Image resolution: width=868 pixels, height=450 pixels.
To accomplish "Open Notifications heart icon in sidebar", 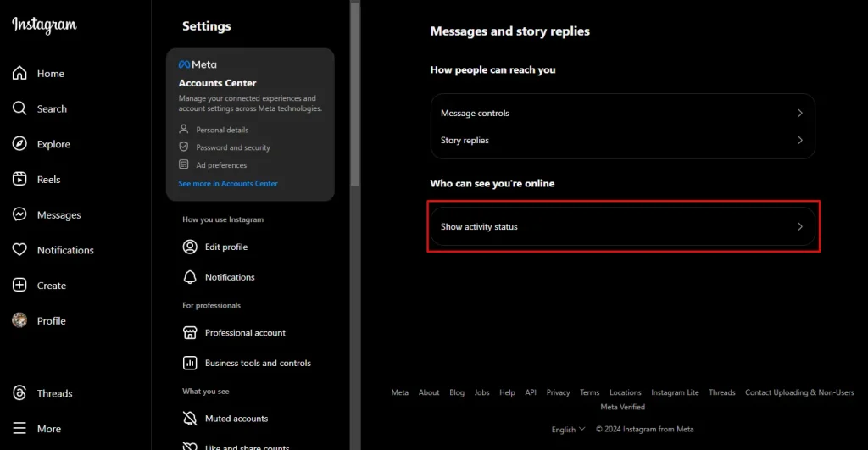I will 19,250.
